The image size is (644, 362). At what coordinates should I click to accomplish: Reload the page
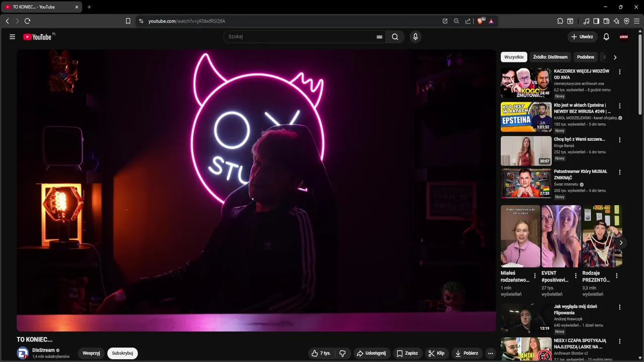tap(27, 21)
